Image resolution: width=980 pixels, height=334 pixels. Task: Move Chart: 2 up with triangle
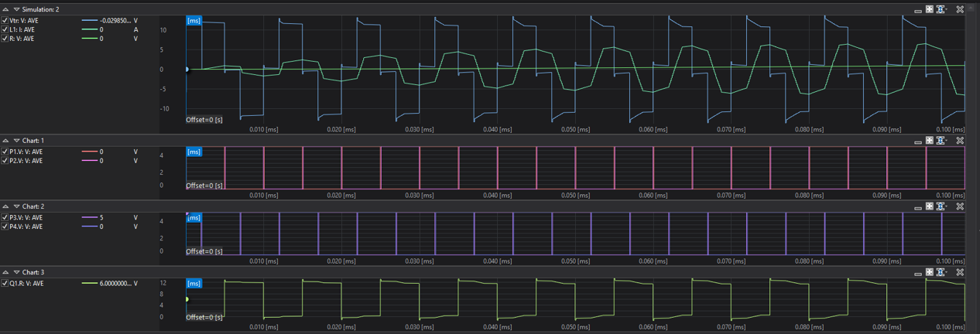click(x=6, y=206)
